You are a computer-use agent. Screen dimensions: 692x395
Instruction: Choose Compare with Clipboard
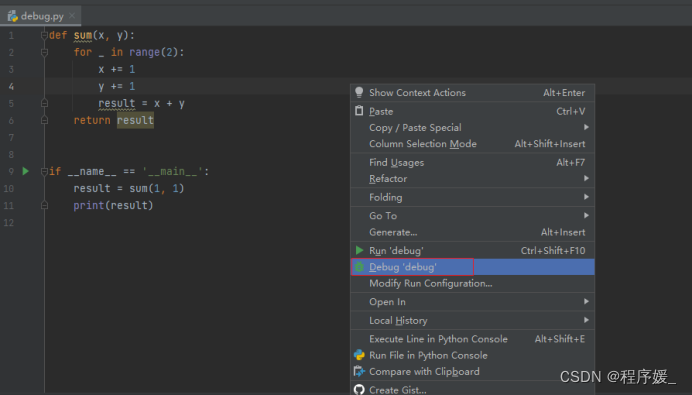[x=473, y=372]
